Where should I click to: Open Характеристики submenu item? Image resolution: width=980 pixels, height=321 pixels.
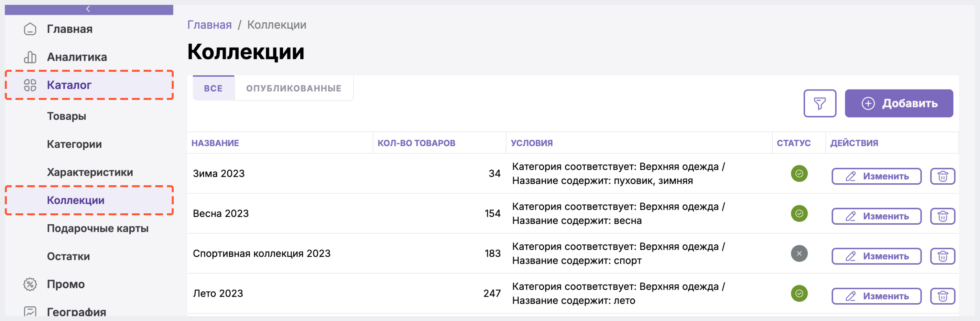tap(90, 172)
